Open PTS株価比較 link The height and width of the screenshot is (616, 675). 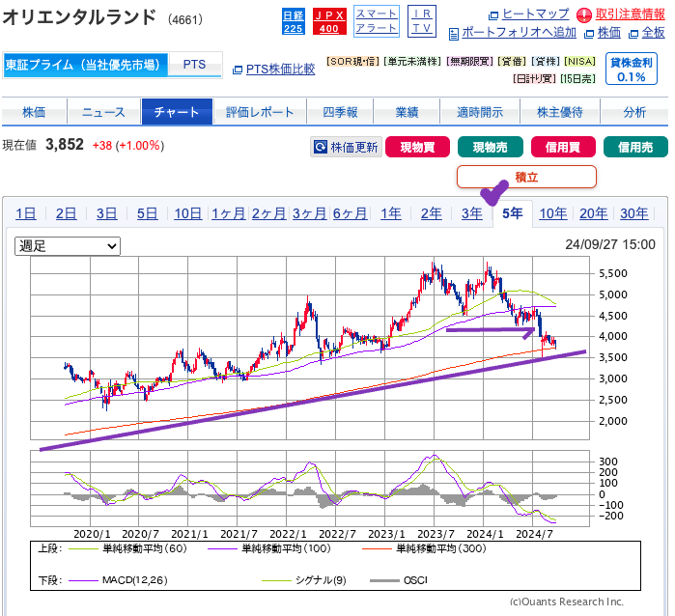(x=280, y=70)
